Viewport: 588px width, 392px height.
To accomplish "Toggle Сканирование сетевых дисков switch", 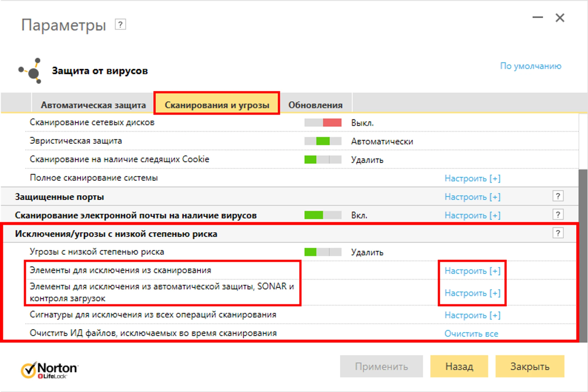I will (323, 123).
